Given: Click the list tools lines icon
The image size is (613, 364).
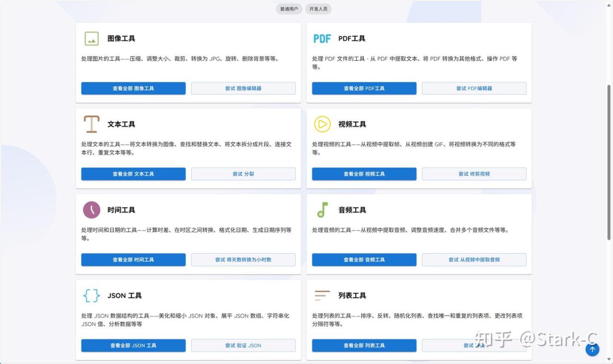Looking at the screenshot, I should pos(322,296).
